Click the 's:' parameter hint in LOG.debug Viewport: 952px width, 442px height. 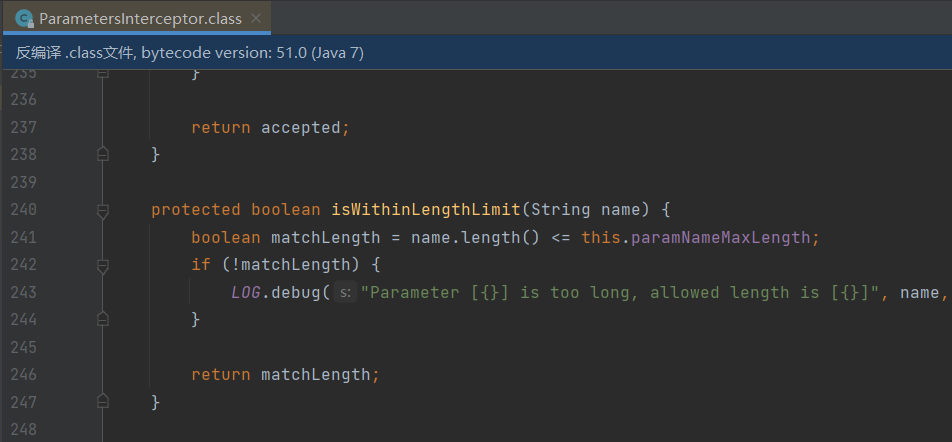click(345, 293)
